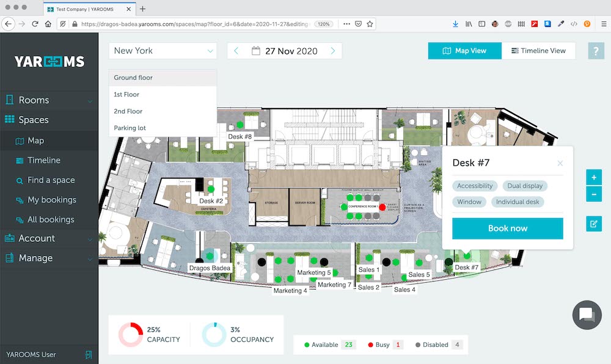Zoom in on the floor map
The height and width of the screenshot is (364, 611).
point(593,177)
